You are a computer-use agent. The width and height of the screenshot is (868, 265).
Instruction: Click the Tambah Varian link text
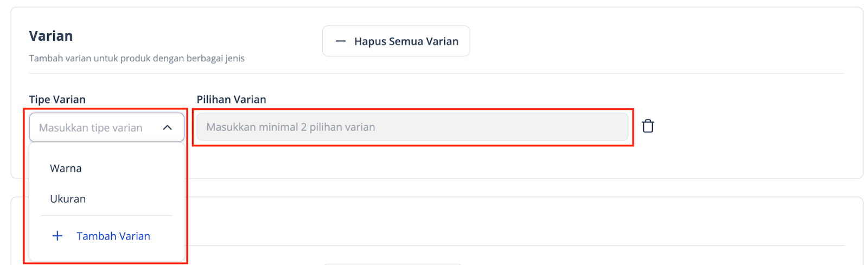(113, 236)
